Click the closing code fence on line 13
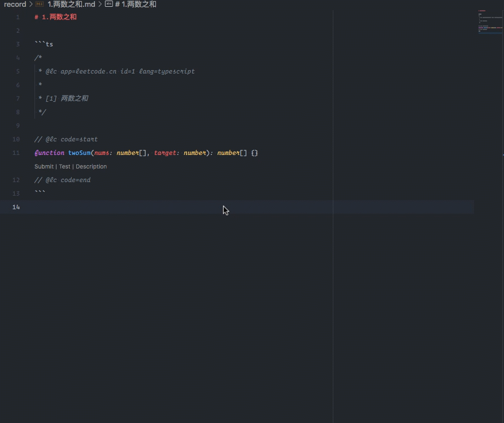 pyautogui.click(x=40, y=192)
